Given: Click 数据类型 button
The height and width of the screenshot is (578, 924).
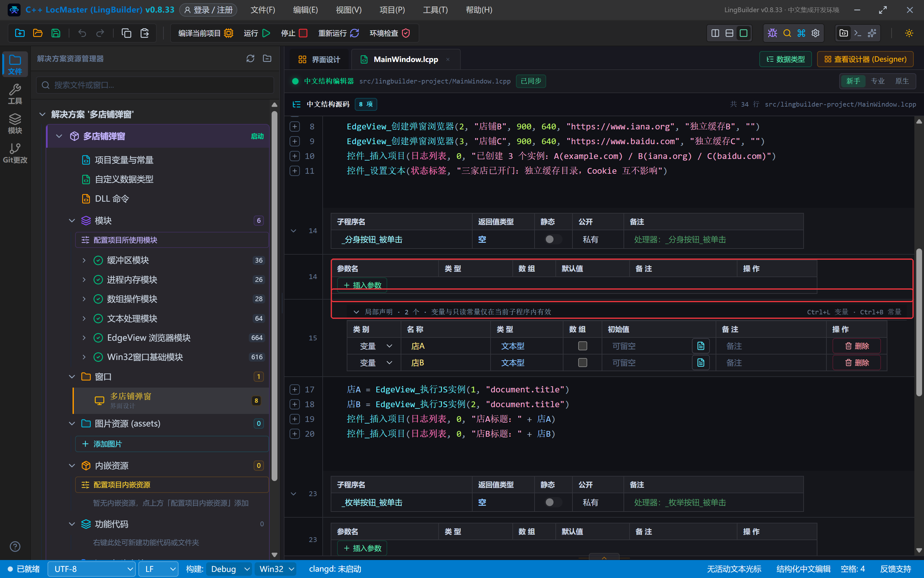Looking at the screenshot, I should [x=785, y=59].
